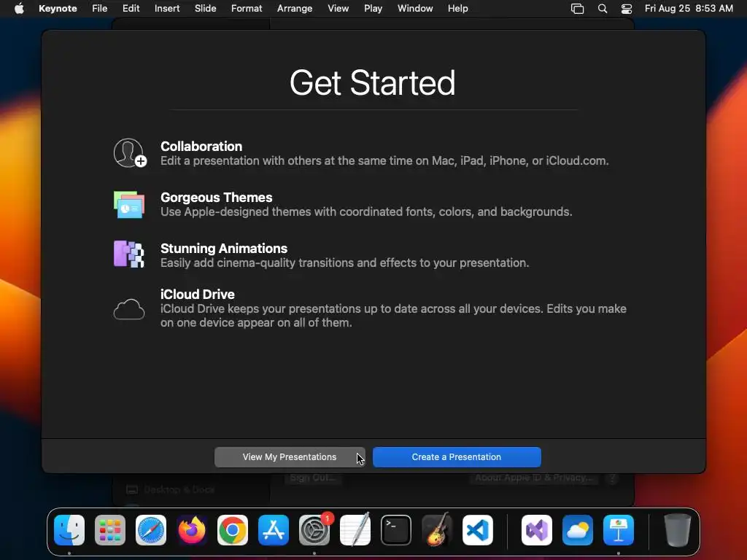Open Visual Studio purple icon in the Dock
The width and height of the screenshot is (747, 560).
[537, 530]
